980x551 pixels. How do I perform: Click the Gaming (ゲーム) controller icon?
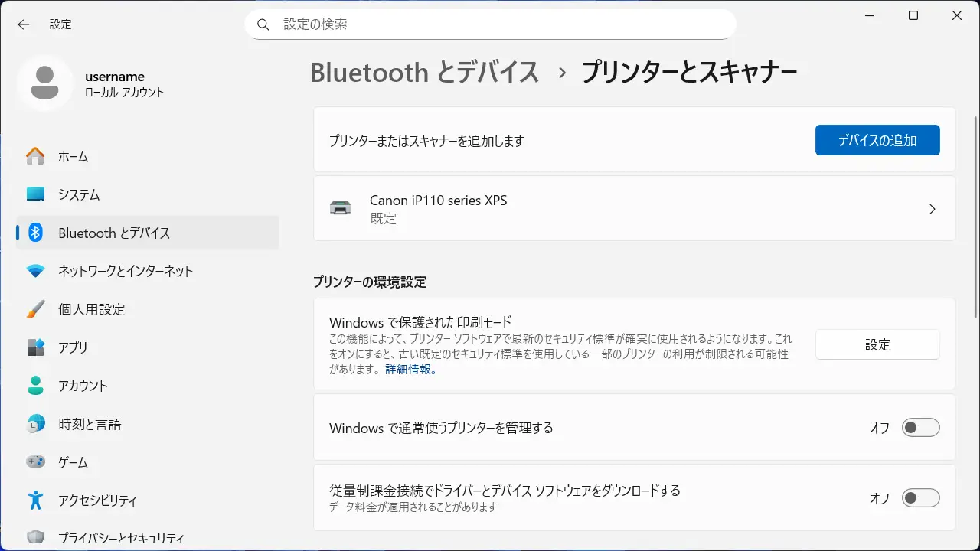pos(35,462)
